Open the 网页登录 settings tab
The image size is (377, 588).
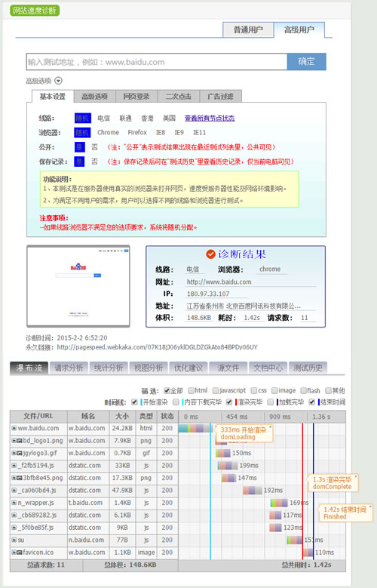point(136,97)
